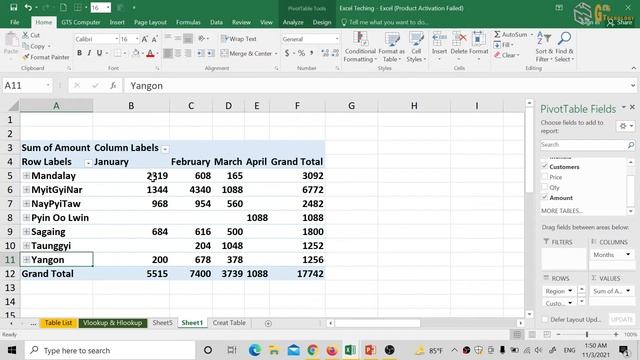Open Excel from the Windows taskbar
The height and width of the screenshot is (360, 640).
(x=350, y=350)
